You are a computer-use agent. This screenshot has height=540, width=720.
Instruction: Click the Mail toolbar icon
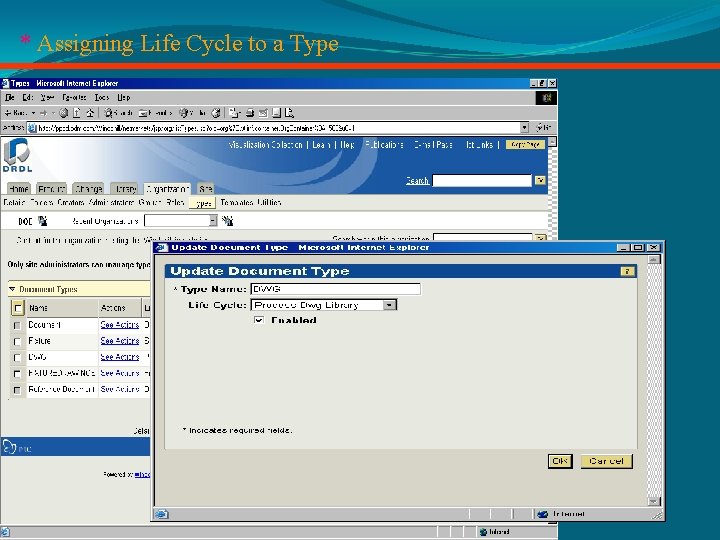(x=234, y=113)
